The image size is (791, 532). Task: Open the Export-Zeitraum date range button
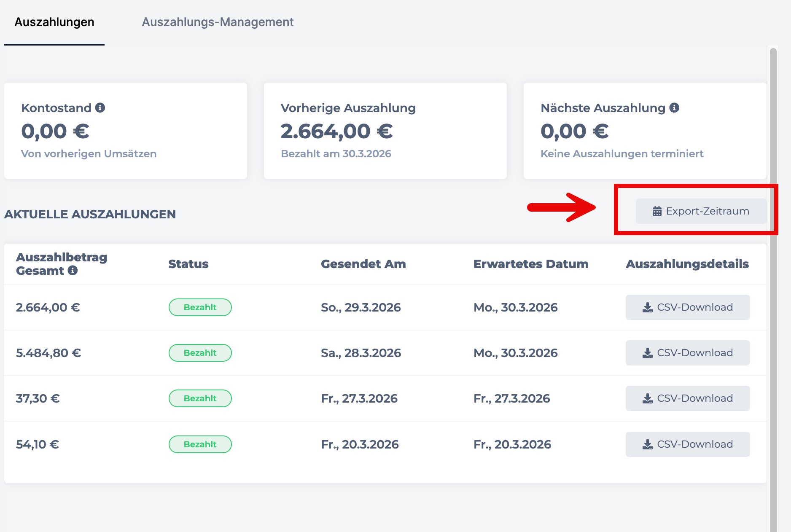(x=701, y=211)
